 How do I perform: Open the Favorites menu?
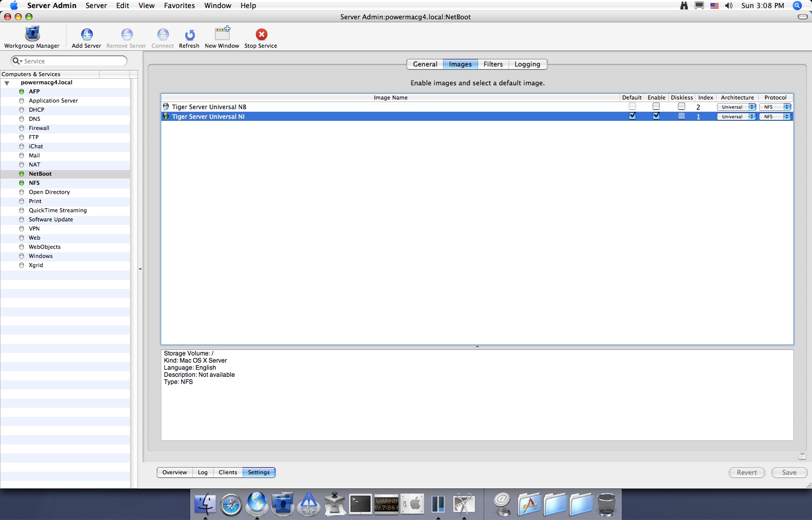click(x=179, y=6)
